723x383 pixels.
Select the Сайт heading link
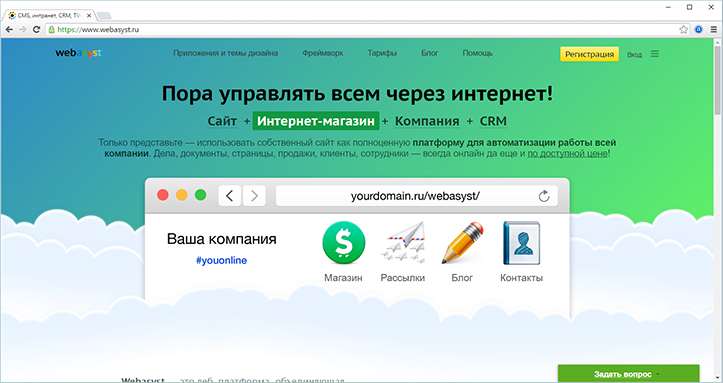click(x=222, y=121)
